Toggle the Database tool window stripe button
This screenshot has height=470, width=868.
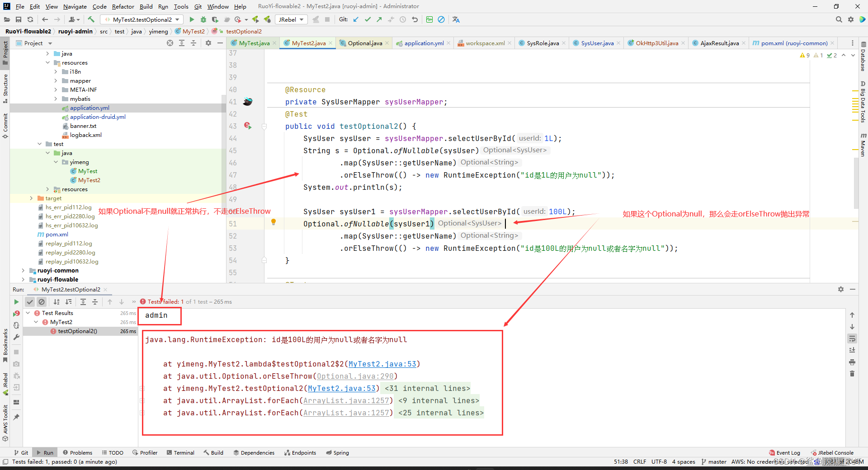[863, 56]
